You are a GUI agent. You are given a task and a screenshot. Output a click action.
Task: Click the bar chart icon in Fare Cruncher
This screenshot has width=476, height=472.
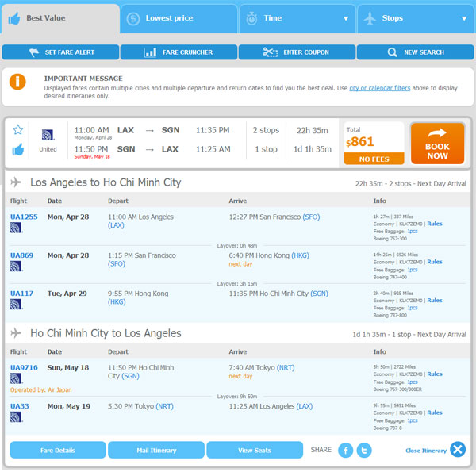[150, 52]
